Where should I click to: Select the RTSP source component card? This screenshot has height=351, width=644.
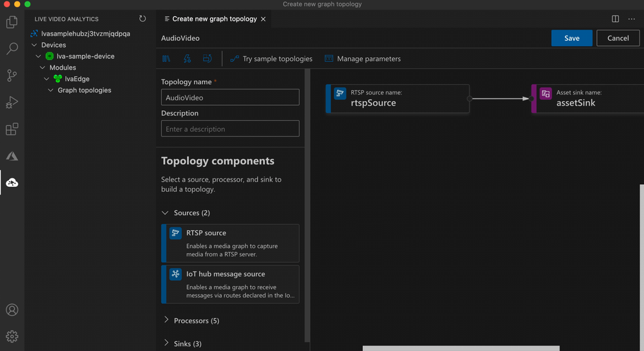click(x=230, y=243)
